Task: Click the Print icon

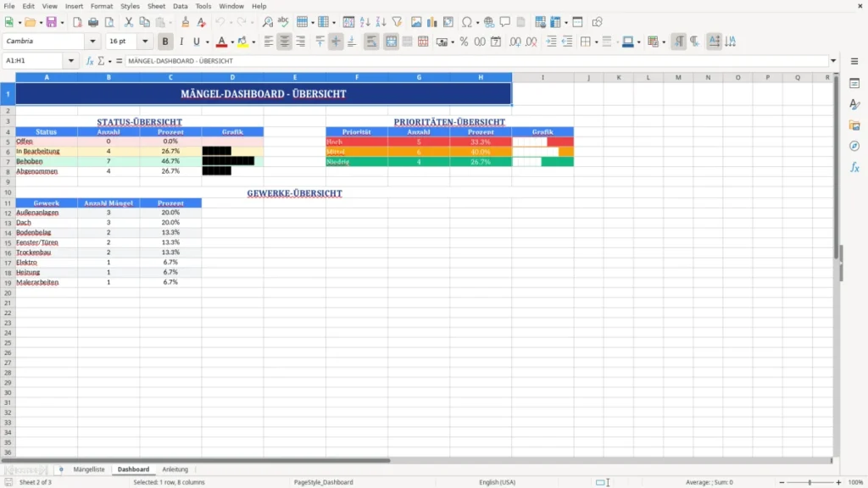Action: (x=93, y=22)
